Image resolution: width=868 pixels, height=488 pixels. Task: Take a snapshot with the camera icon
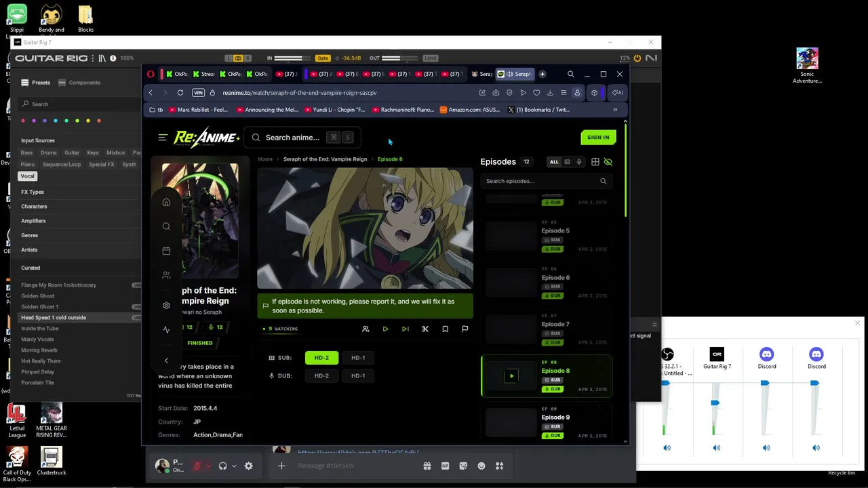pos(496,93)
